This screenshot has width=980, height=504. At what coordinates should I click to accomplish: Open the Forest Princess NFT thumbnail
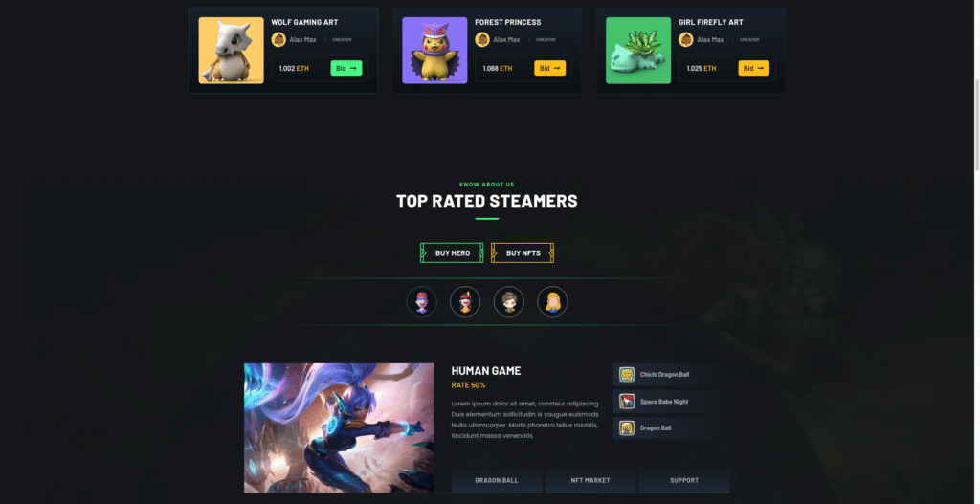[x=434, y=51]
